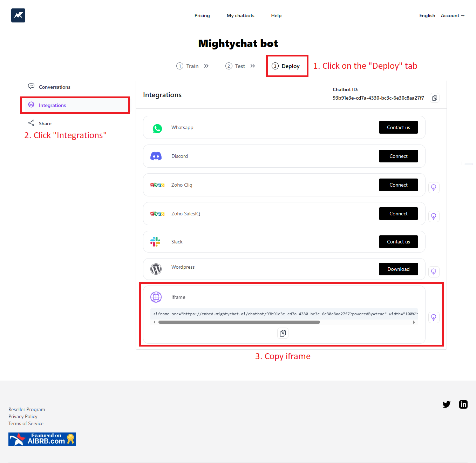Screen dimensions: 476x463
Task: Download the Wordpress plugin
Action: (399, 269)
